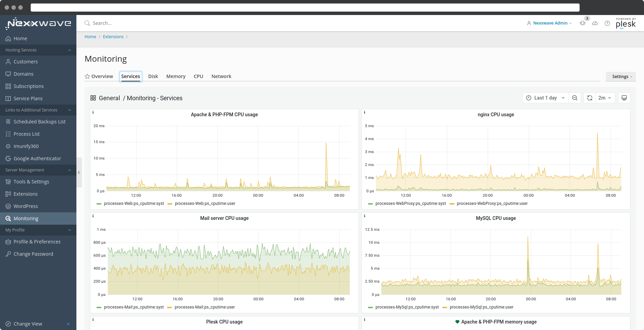Open Service Plans in the sidebar
The width and height of the screenshot is (644, 330).
pos(38,99)
